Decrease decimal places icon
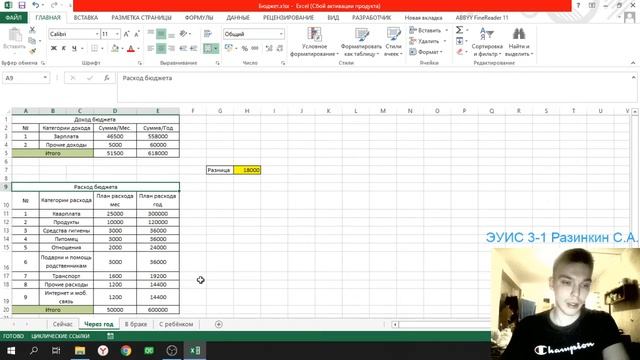This screenshot has width=640, height=360. pyautogui.click(x=280, y=49)
